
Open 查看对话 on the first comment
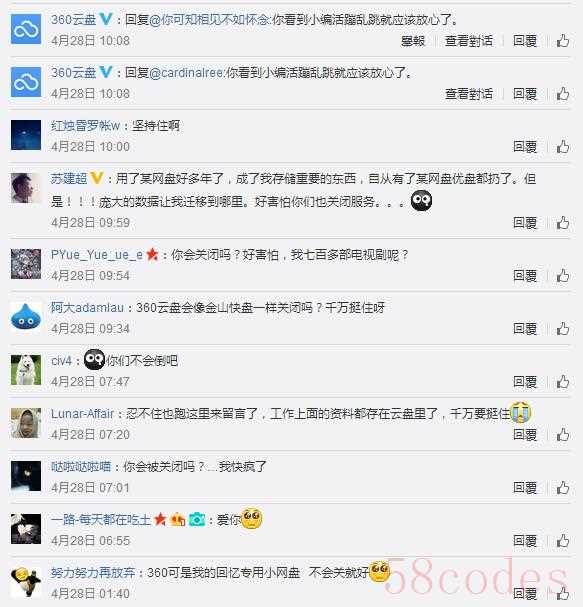pyautogui.click(x=469, y=41)
